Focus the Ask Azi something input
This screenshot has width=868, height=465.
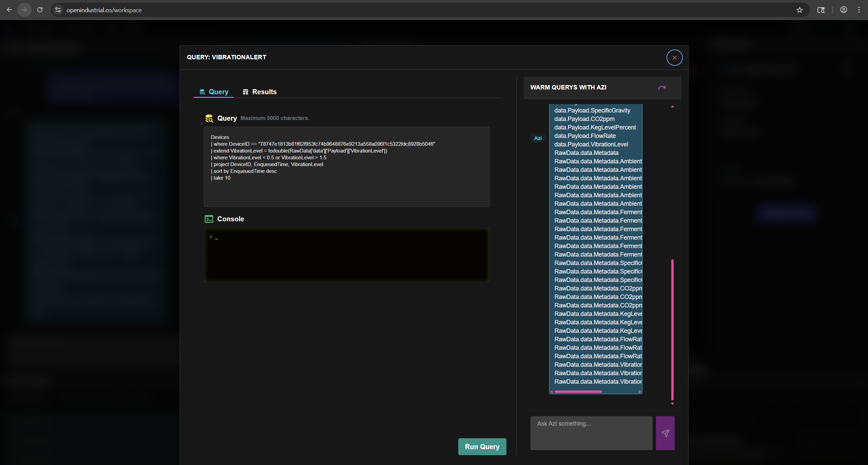591,433
